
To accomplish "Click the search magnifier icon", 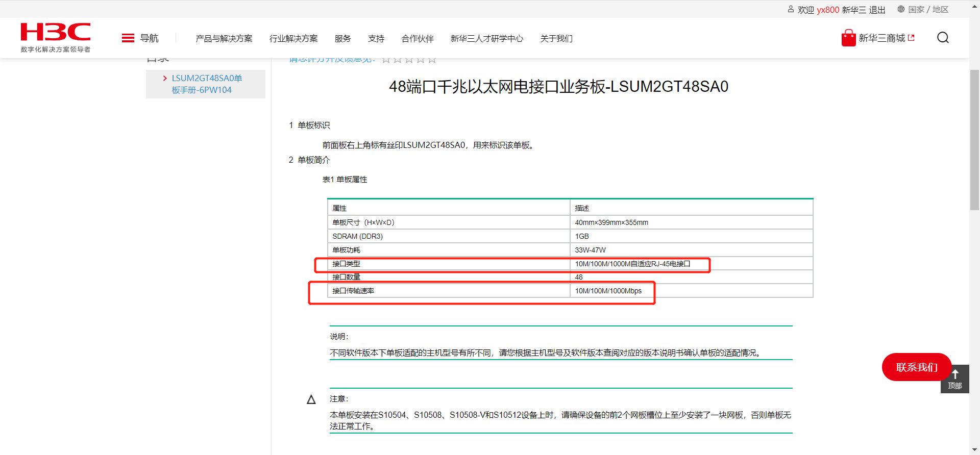I will point(943,38).
